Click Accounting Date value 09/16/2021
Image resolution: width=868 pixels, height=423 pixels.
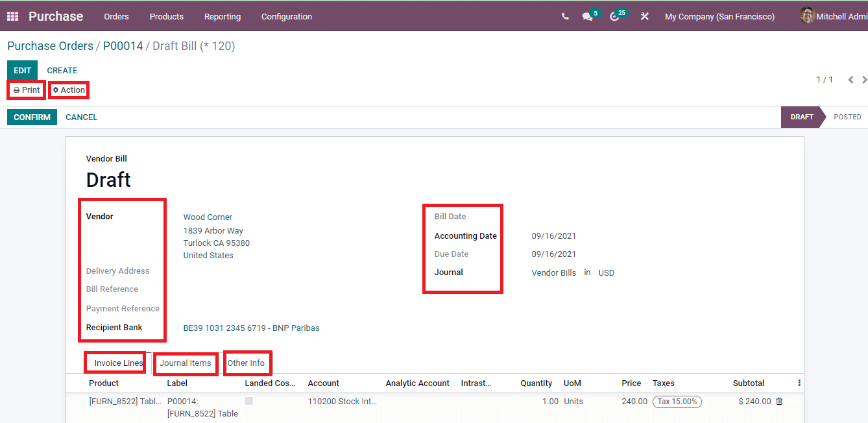pos(554,236)
